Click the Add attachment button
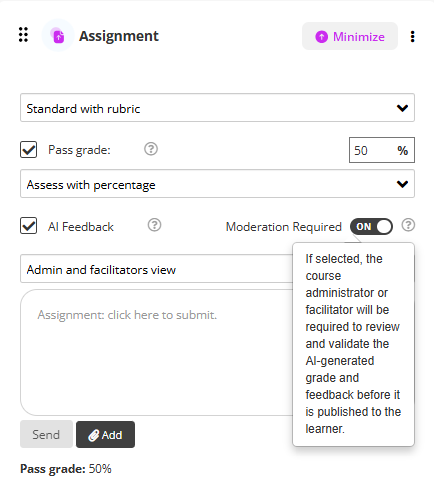Screen dimensions: 434x496 point(105,434)
